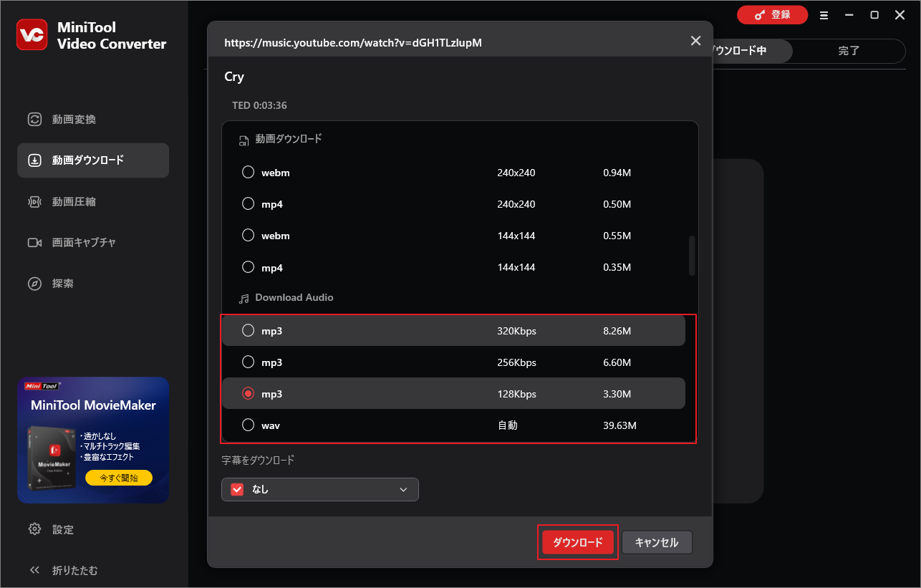Click the キャンセル button
Image resolution: width=921 pixels, height=588 pixels.
tap(657, 542)
